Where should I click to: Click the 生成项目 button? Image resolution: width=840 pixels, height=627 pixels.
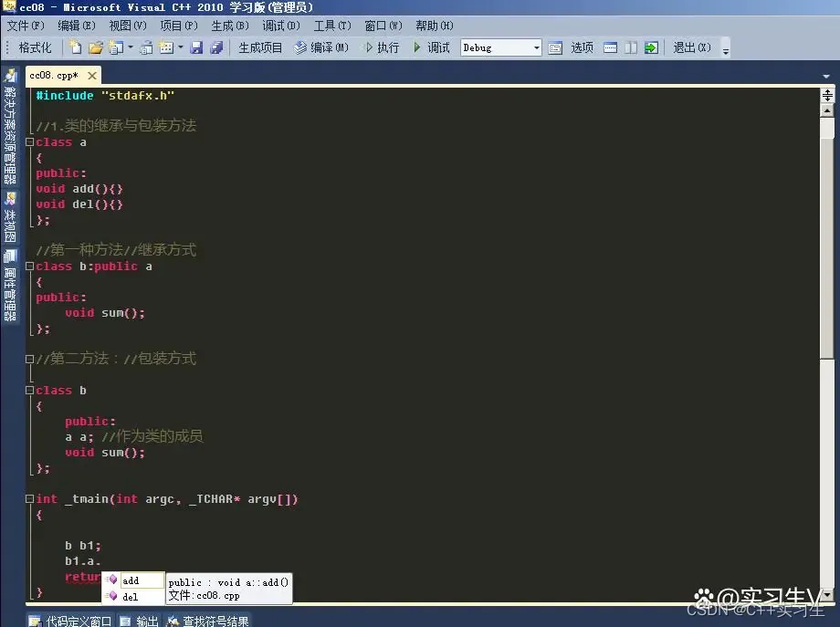(x=260, y=47)
